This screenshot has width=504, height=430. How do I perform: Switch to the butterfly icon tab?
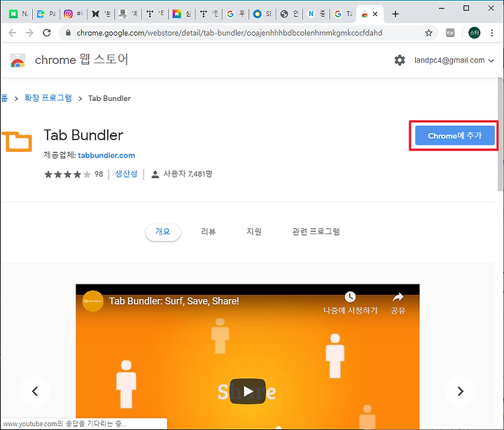pyautogui.click(x=100, y=14)
